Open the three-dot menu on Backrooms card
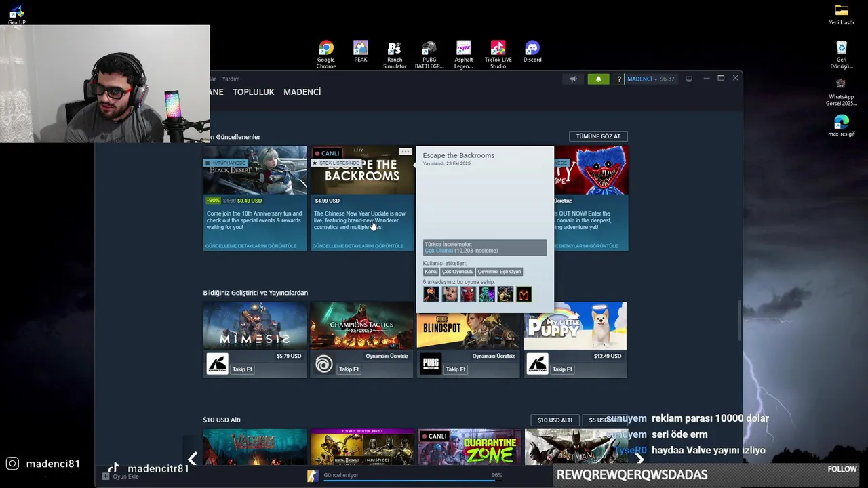Image resolution: width=868 pixels, height=488 pixels. (x=405, y=152)
